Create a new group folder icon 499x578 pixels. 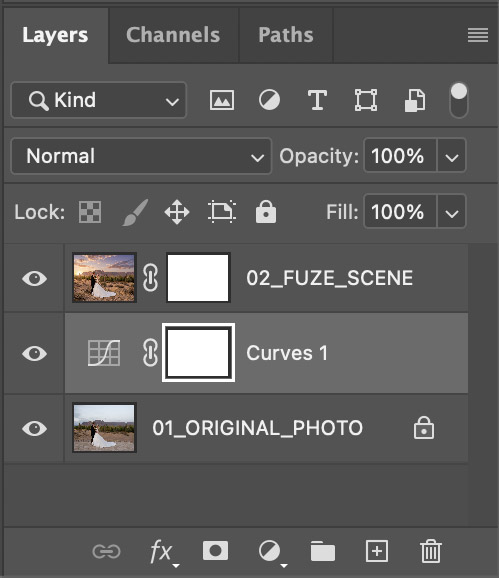(x=322, y=551)
